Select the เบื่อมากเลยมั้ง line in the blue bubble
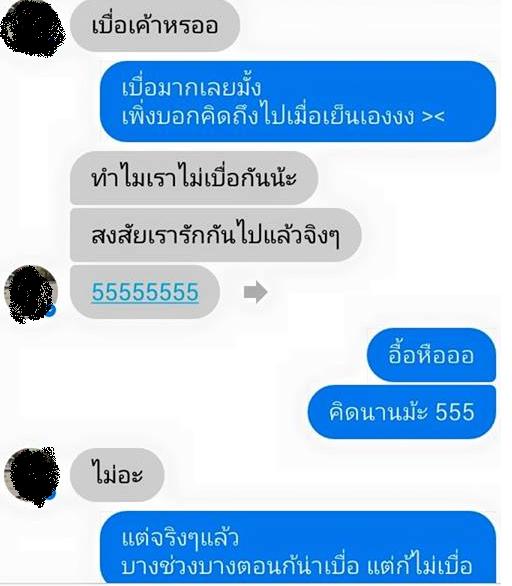The height and width of the screenshot is (586, 512). [191, 87]
